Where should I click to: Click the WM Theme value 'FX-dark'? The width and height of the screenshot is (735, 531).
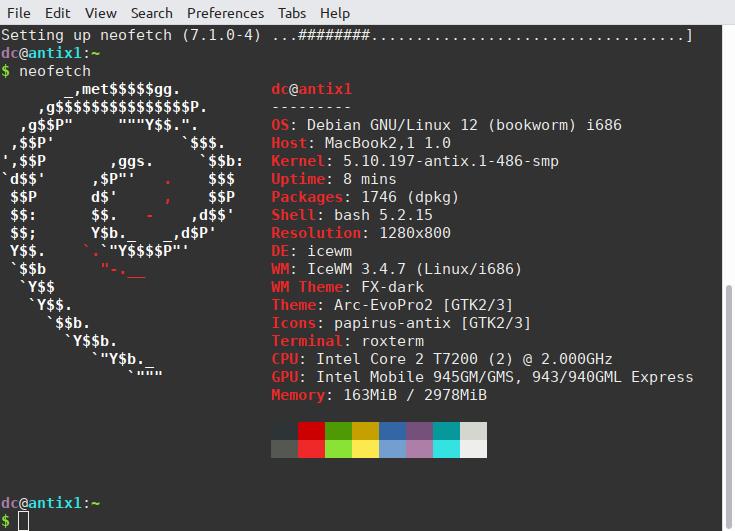pos(392,287)
